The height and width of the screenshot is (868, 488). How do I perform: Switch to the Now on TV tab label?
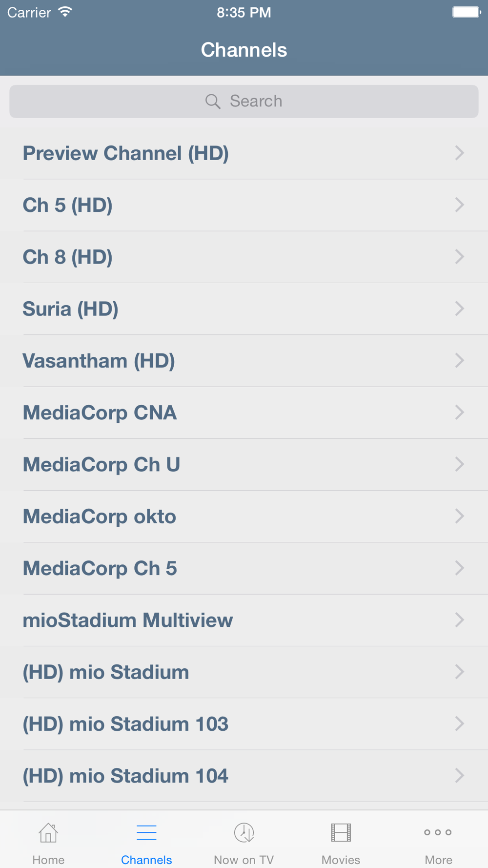point(244,860)
